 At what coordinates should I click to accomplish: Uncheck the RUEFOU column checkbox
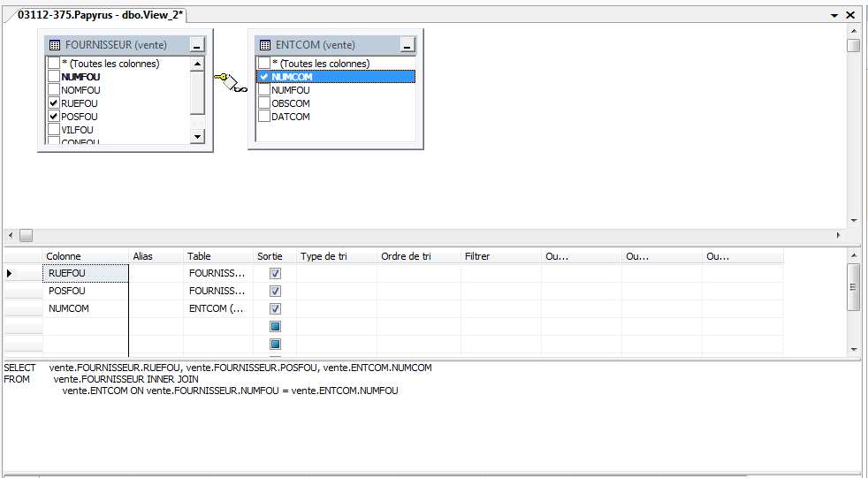tap(54, 103)
